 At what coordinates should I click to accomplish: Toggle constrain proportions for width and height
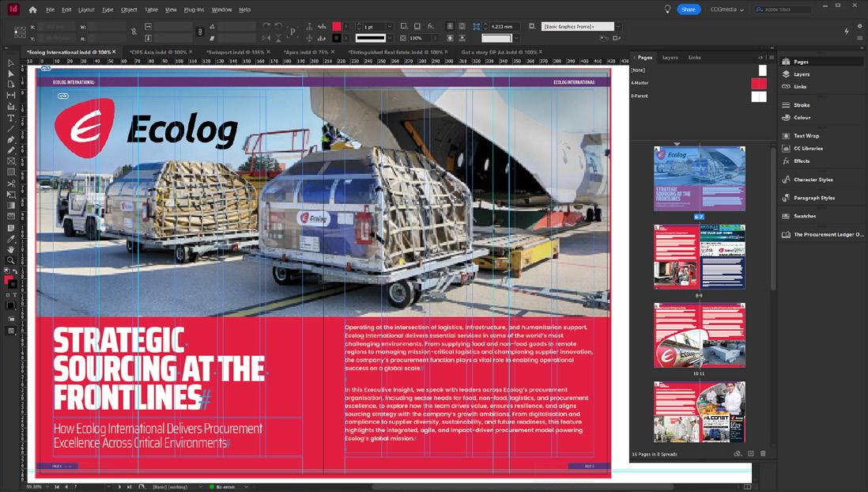(x=134, y=32)
